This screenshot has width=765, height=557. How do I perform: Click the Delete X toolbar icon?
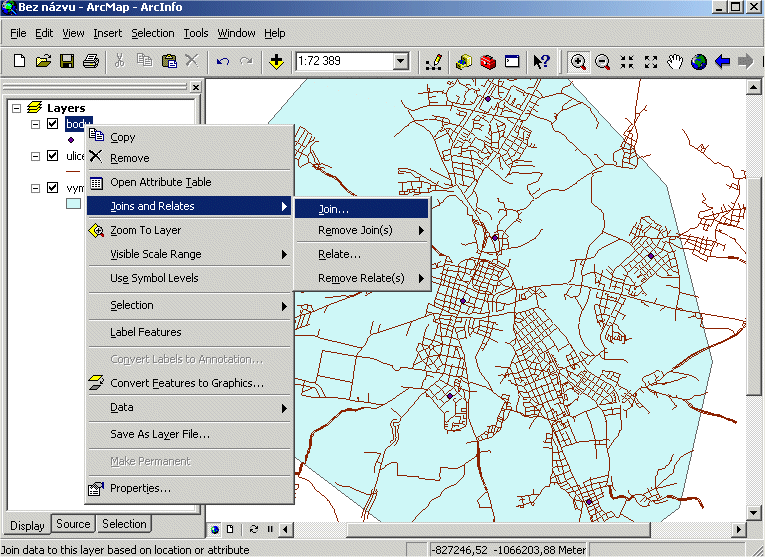click(x=192, y=61)
